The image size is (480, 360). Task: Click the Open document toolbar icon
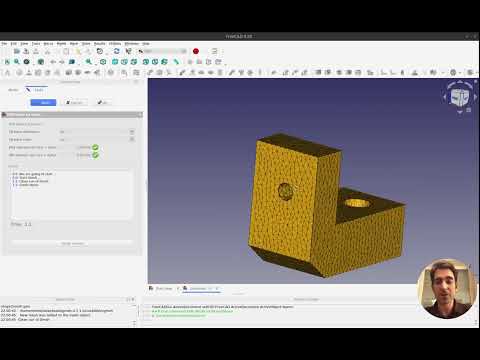[x=17, y=51]
